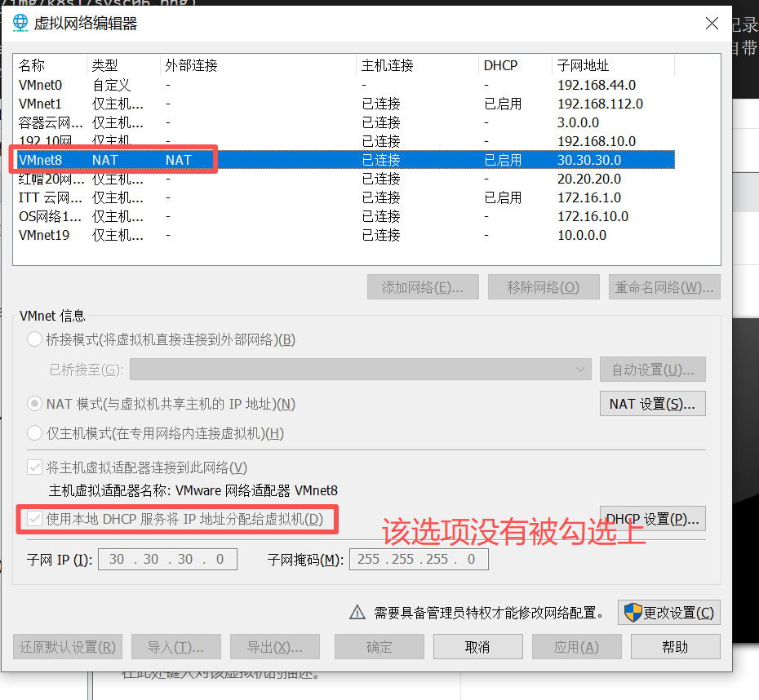Click the 名称 column header
Image resolution: width=759 pixels, height=700 pixels.
50,65
